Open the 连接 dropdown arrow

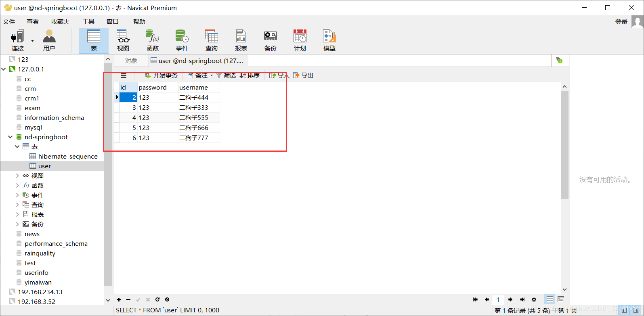(32, 41)
